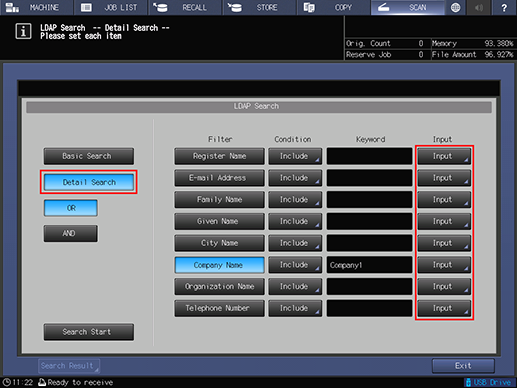The image size is (517, 388).
Task: Click Input button for City Name
Action: pyautogui.click(x=444, y=243)
